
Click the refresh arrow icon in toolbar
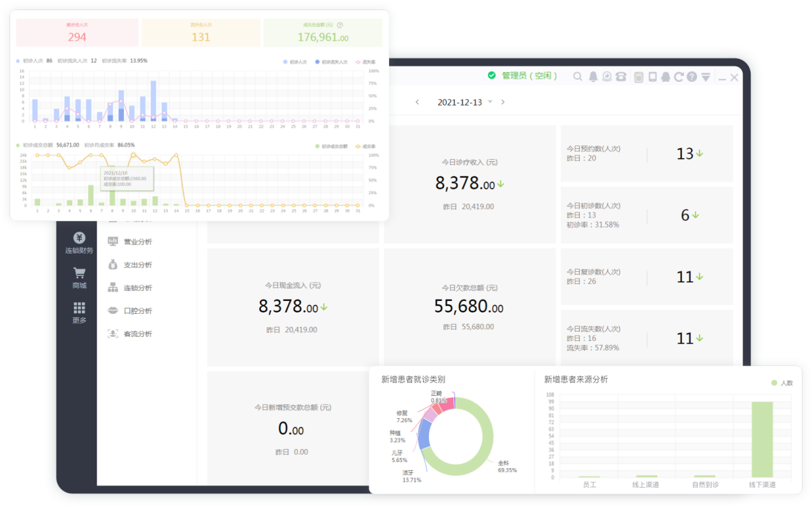coord(679,77)
